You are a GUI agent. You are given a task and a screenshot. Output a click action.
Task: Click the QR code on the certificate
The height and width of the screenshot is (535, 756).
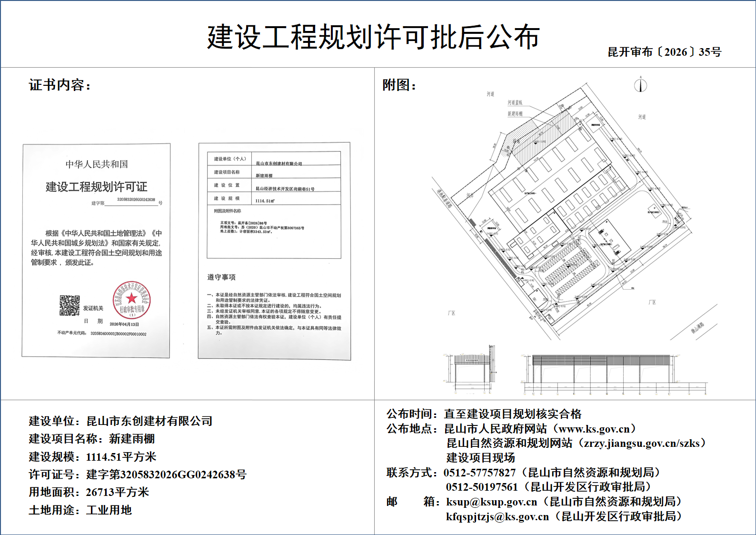70,305
